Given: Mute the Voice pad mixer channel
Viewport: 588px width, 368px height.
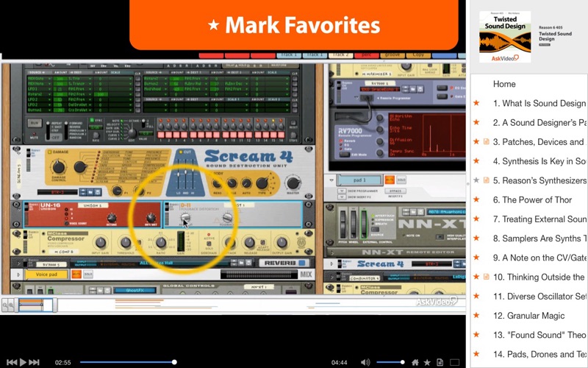Looking at the screenshot, I should [76, 275].
